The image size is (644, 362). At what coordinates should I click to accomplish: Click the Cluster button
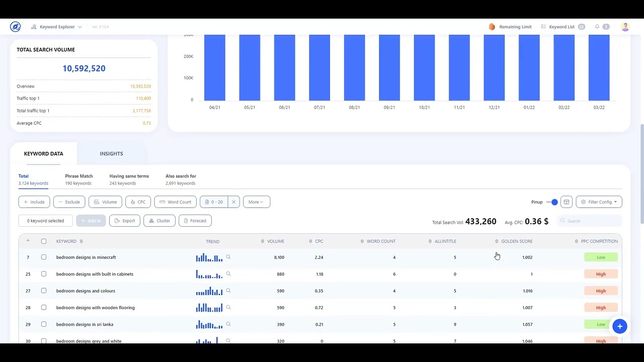[159, 221]
